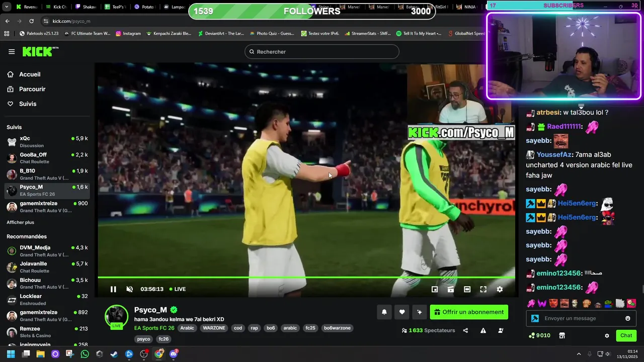Click the 9 010 channel points balance

(539, 335)
